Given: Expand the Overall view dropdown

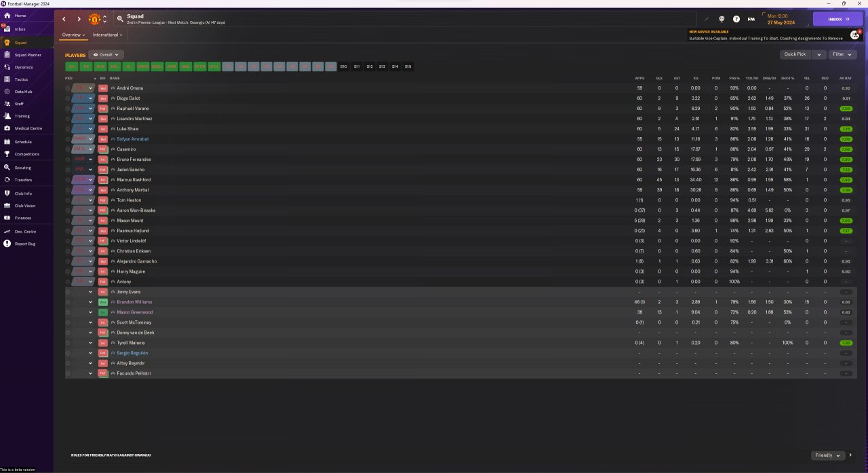Looking at the screenshot, I should pyautogui.click(x=106, y=55).
